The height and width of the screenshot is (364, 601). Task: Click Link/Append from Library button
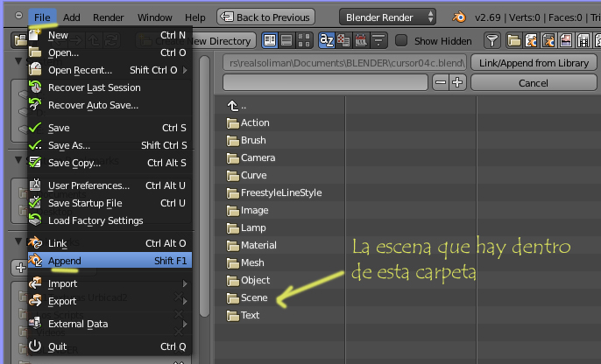point(534,63)
